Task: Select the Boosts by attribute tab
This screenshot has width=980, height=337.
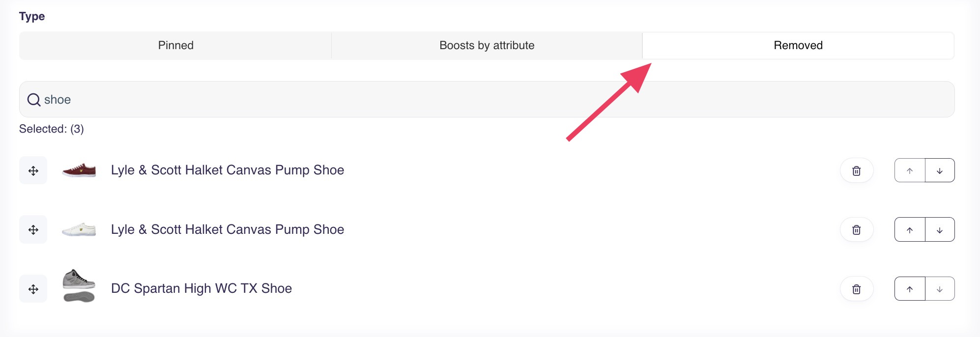Action: [487, 46]
